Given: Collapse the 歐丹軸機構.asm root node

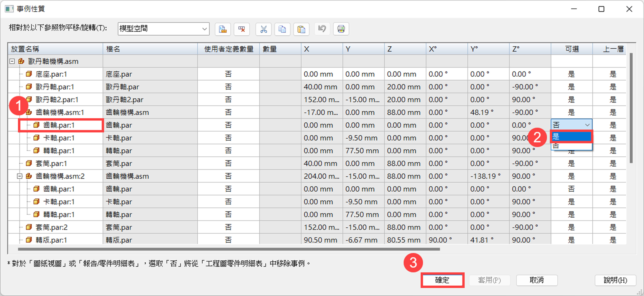Looking at the screenshot, I should coord(12,61).
